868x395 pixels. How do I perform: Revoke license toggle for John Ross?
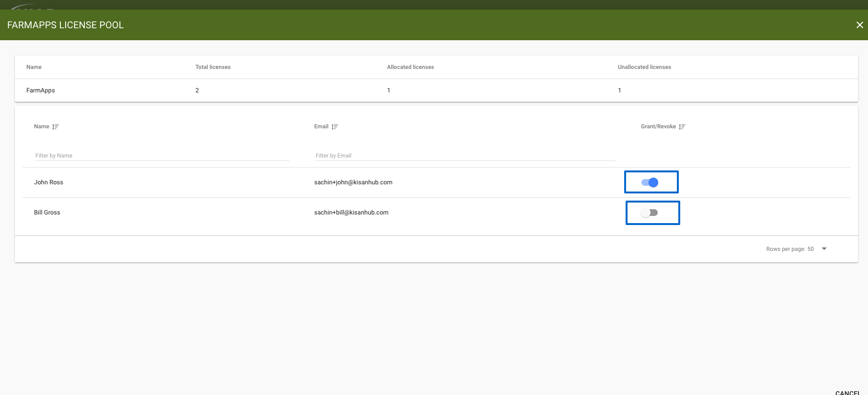click(650, 182)
